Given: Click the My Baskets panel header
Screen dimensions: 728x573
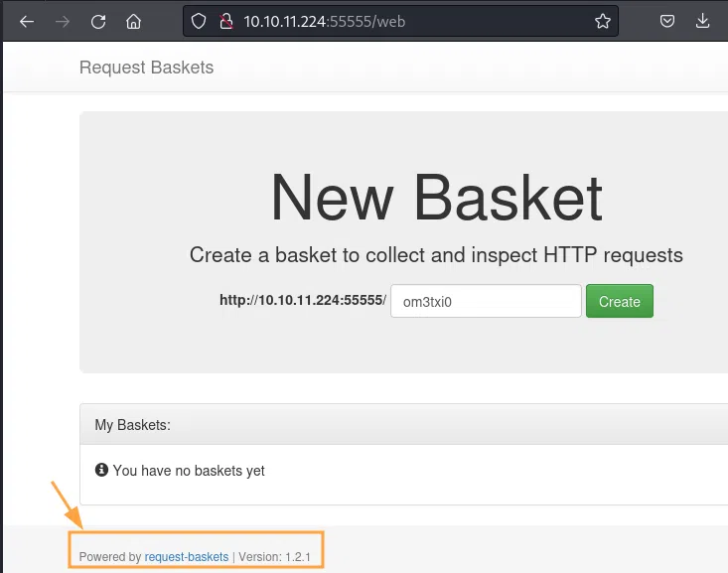Looking at the screenshot, I should point(133,425).
